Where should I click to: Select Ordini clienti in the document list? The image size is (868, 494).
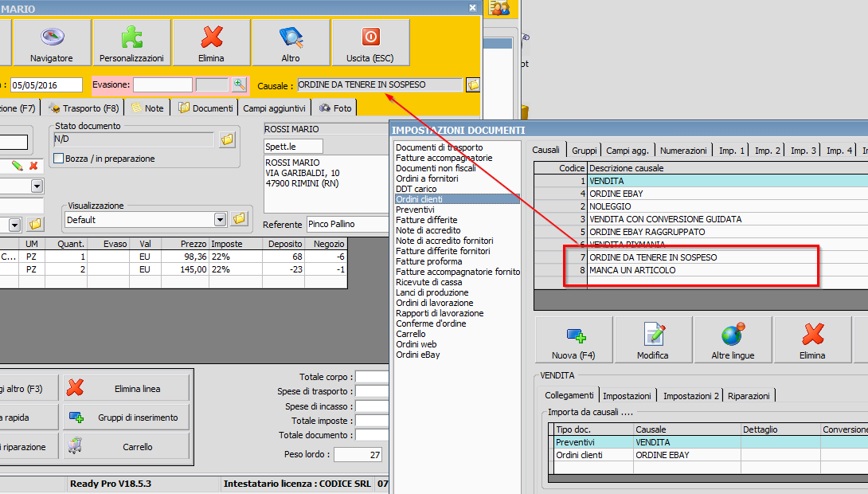pyautogui.click(x=457, y=199)
